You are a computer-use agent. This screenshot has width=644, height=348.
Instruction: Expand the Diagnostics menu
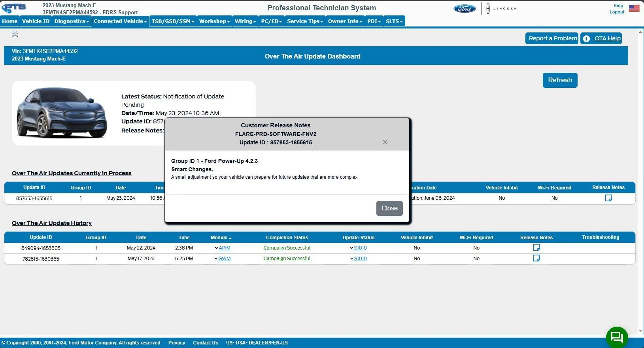72,21
